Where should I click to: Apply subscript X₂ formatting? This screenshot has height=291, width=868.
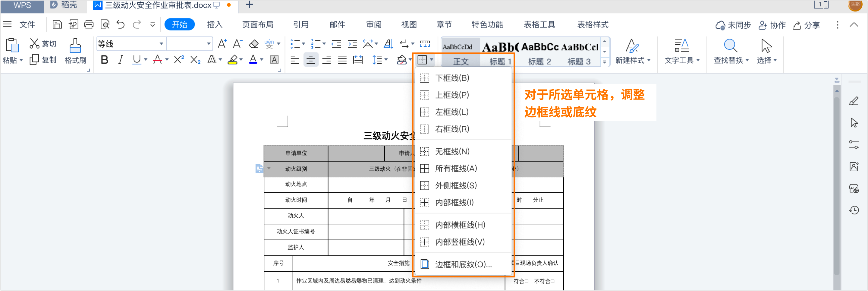(x=195, y=60)
